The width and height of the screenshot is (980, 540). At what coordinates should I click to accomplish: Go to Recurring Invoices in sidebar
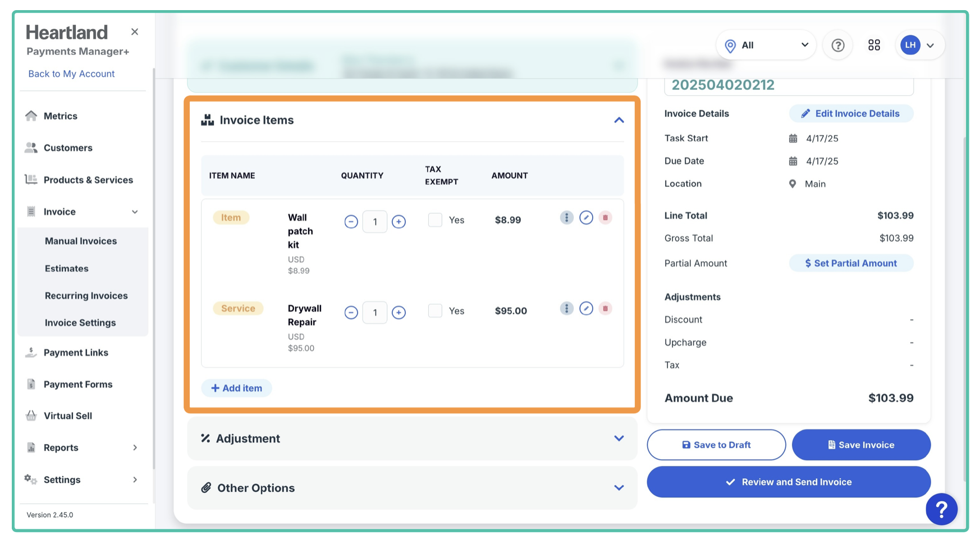(86, 296)
